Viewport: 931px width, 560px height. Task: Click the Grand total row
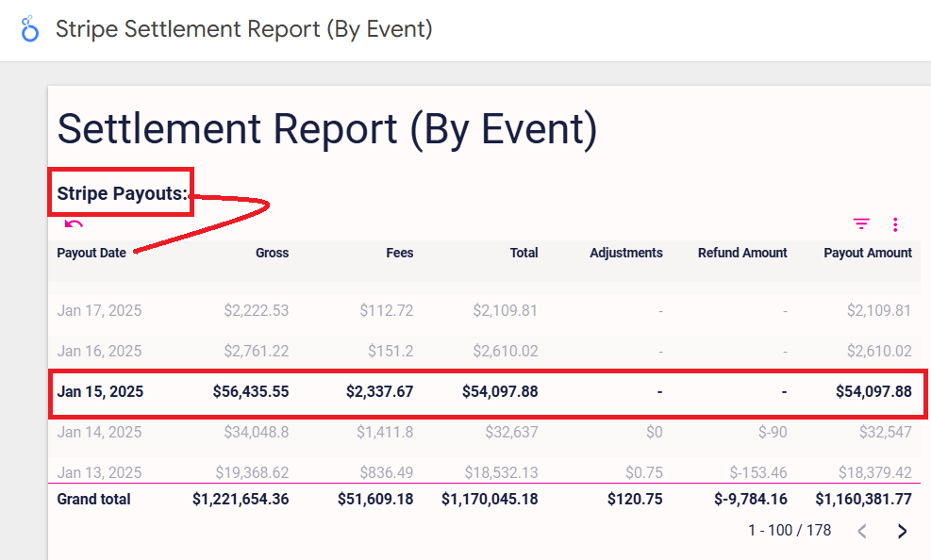click(x=472, y=499)
